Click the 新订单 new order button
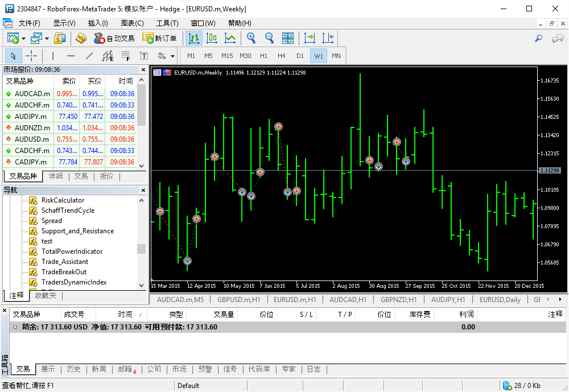The height and width of the screenshot is (392, 569). click(x=159, y=38)
